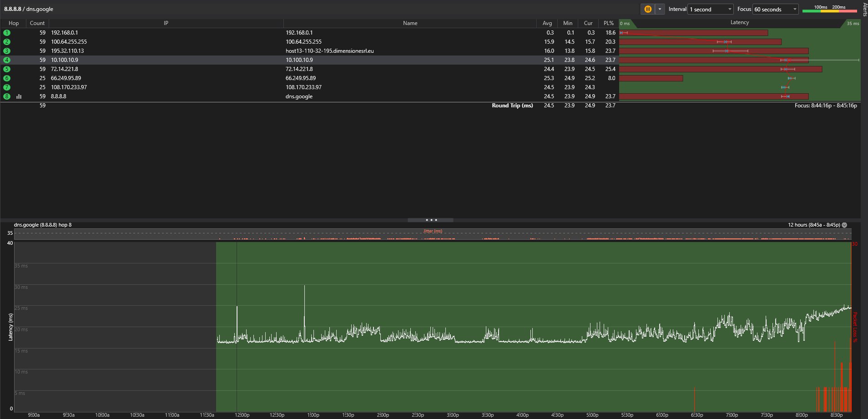Viewport: 868px width, 419px height.
Task: Open the Alerts side panel tab
Action: click(x=865, y=9)
